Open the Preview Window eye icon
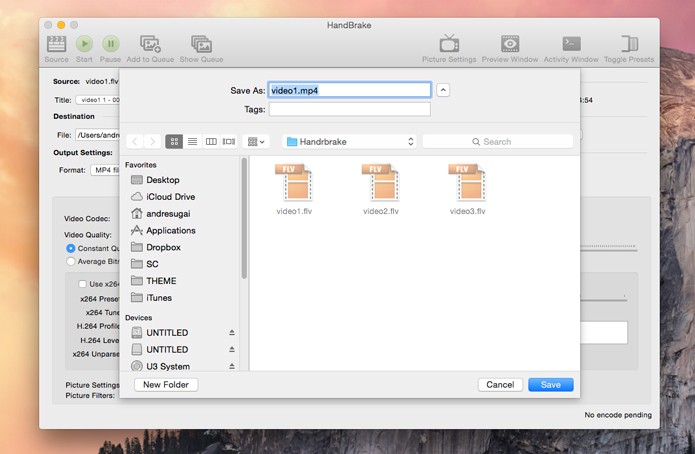 tap(510, 44)
